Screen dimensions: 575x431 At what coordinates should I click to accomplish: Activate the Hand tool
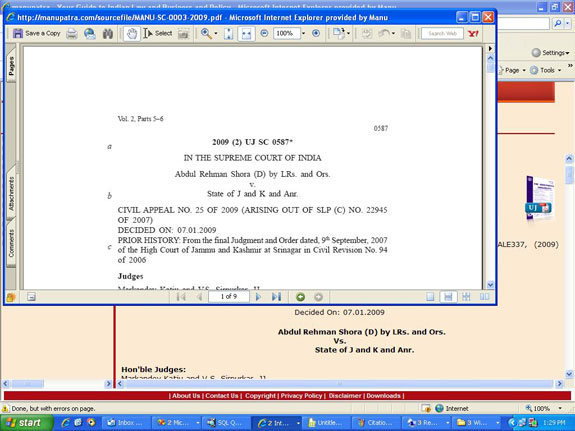tap(132, 34)
